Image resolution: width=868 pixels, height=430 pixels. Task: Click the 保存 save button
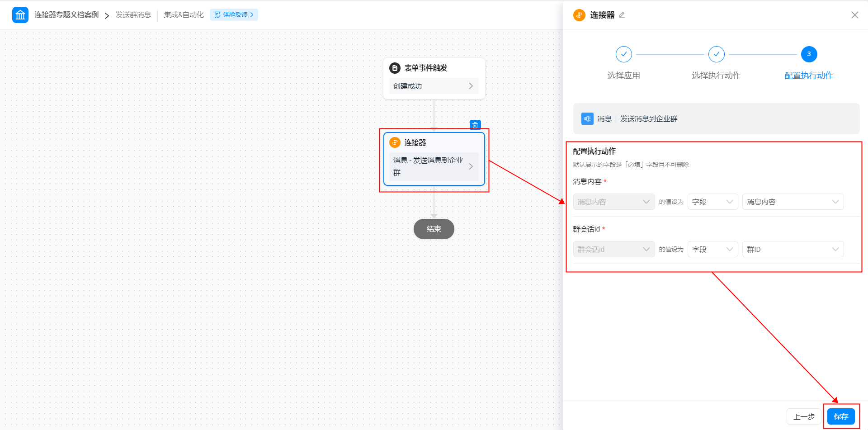click(x=841, y=416)
